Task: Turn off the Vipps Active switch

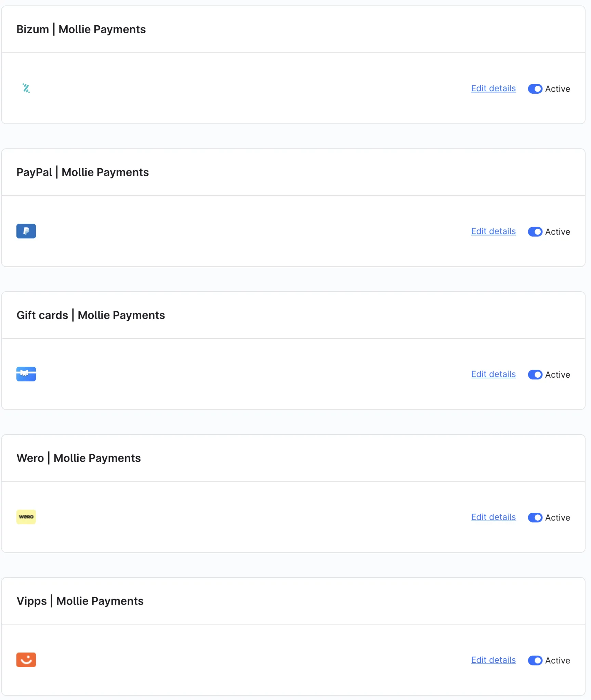Action: click(x=535, y=660)
